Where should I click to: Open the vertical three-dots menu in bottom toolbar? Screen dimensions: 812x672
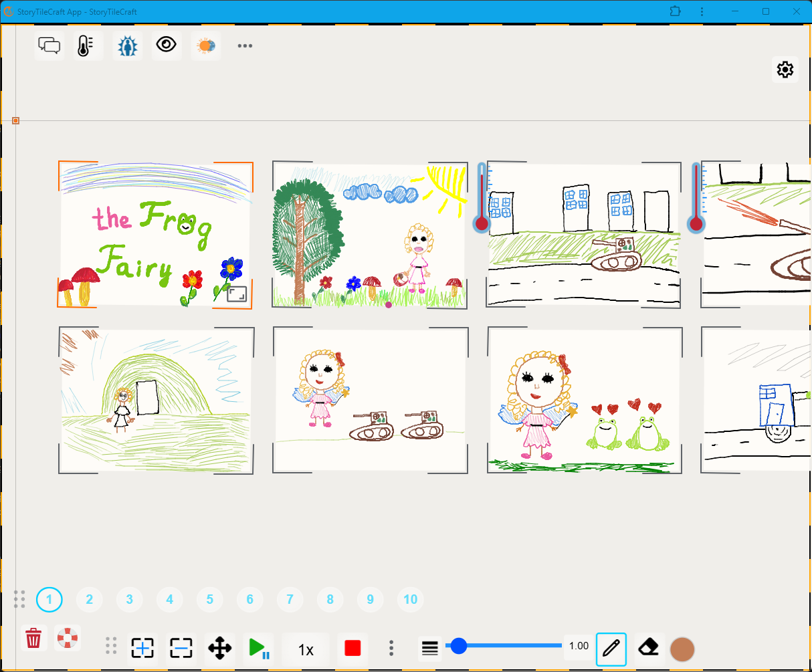[391, 648]
